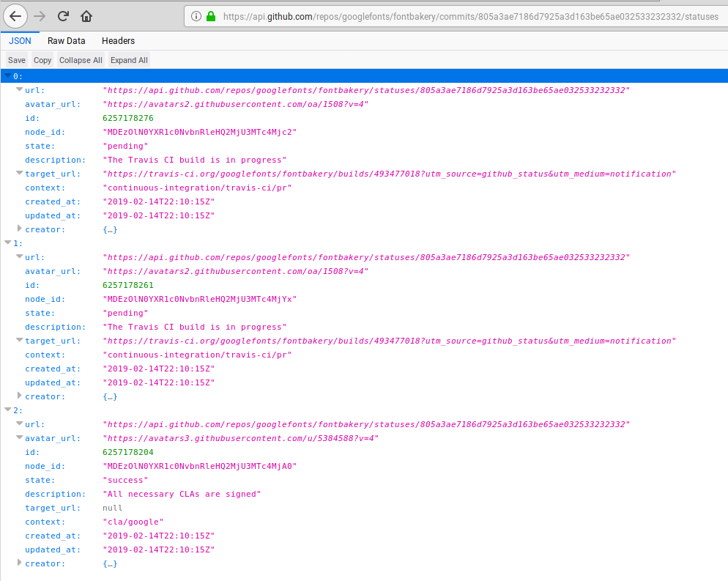Click Expand All to unfold all nodes
728x581 pixels.
coord(128,59)
